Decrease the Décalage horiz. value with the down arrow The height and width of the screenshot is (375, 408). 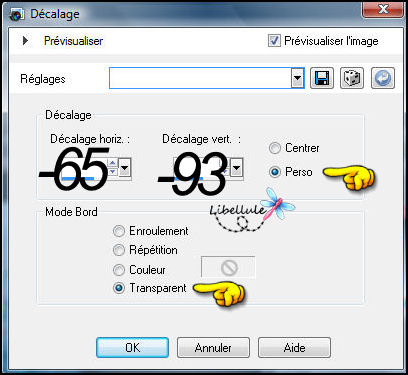pos(113,171)
